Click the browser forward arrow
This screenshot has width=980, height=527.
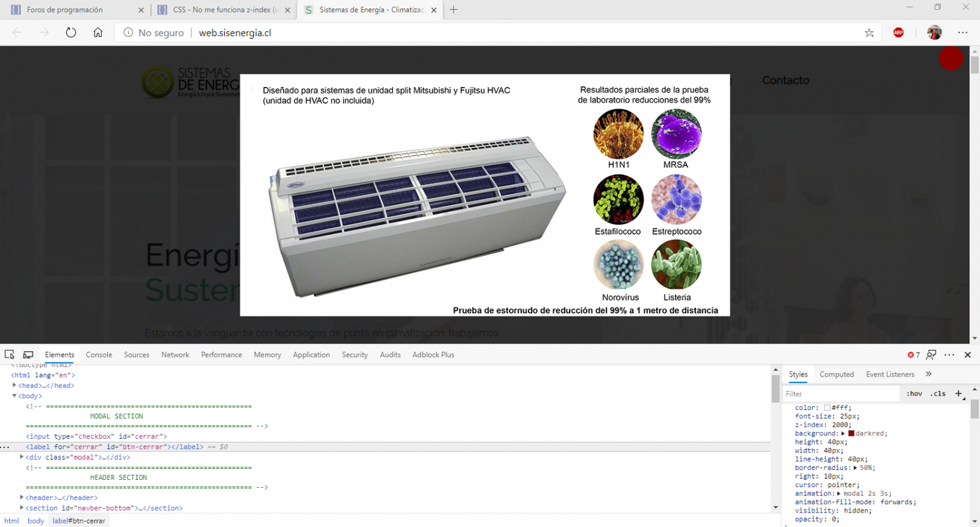coord(44,33)
